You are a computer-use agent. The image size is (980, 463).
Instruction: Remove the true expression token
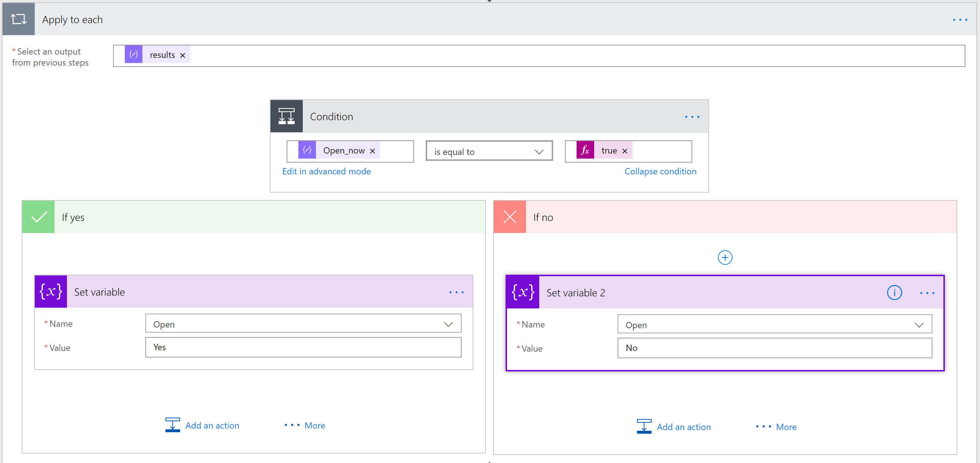[625, 151]
